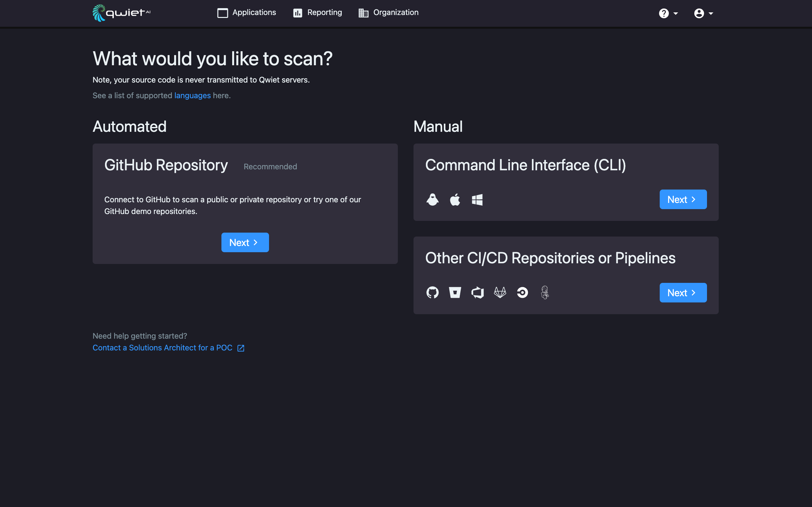
Task: Click Contact a Solutions Architect link
Action: point(162,348)
